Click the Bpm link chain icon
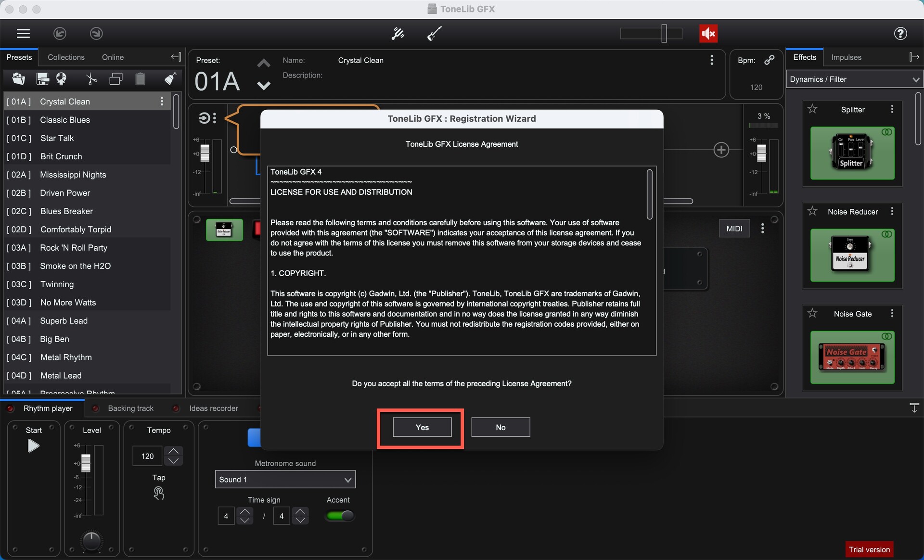 pos(770,60)
